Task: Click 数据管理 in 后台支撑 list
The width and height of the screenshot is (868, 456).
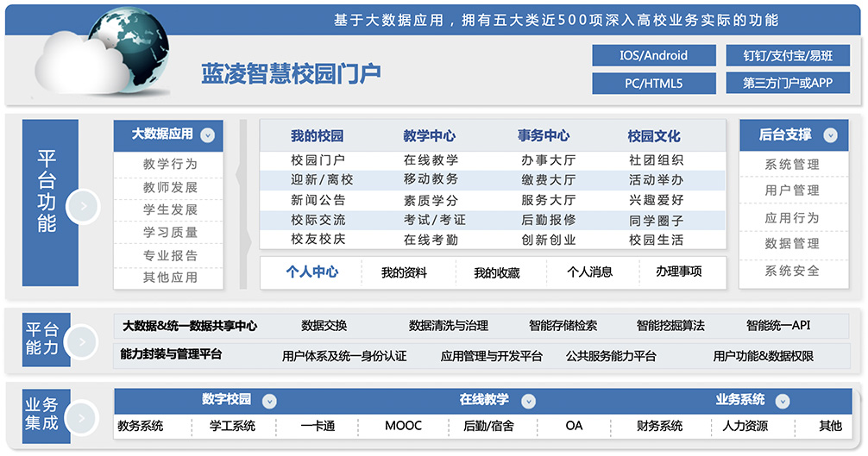Action: pyautogui.click(x=791, y=244)
